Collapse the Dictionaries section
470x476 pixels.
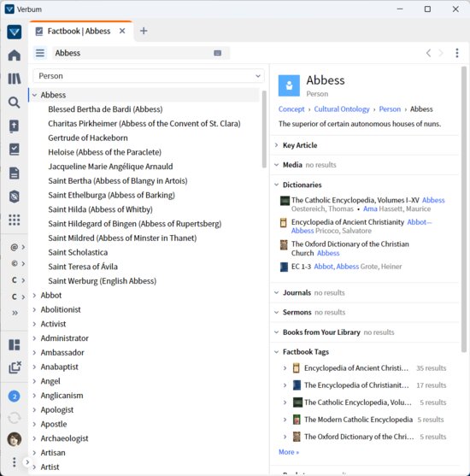(x=277, y=185)
